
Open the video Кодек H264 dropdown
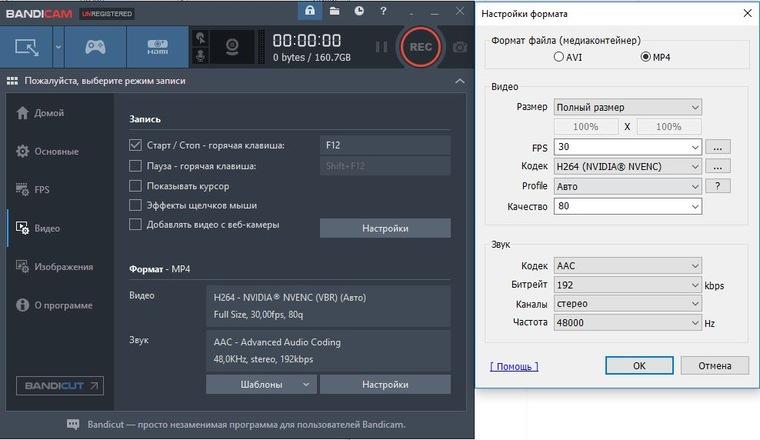pos(628,167)
